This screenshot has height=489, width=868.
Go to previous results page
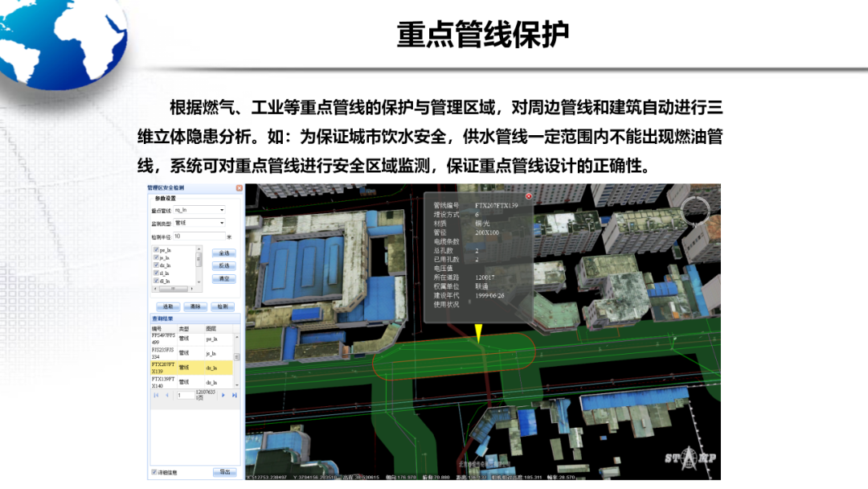pyautogui.click(x=167, y=396)
